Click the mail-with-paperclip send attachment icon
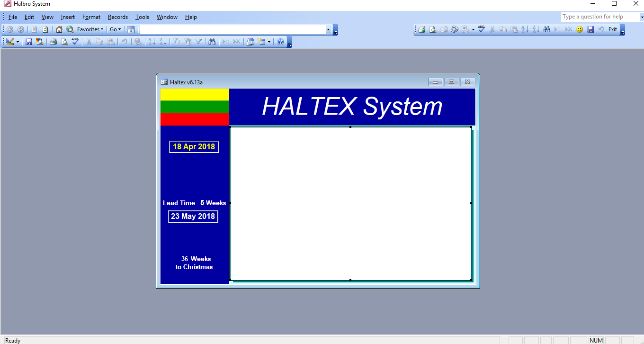 [444, 29]
